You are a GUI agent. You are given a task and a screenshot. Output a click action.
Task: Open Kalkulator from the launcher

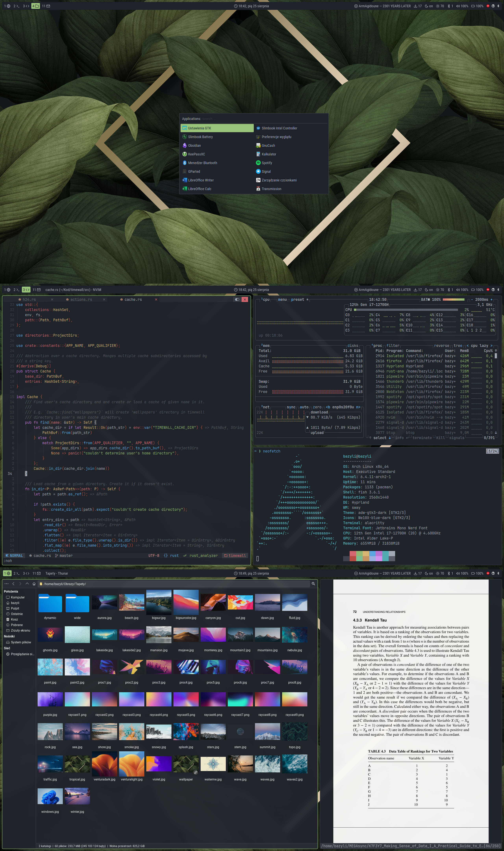coord(291,154)
